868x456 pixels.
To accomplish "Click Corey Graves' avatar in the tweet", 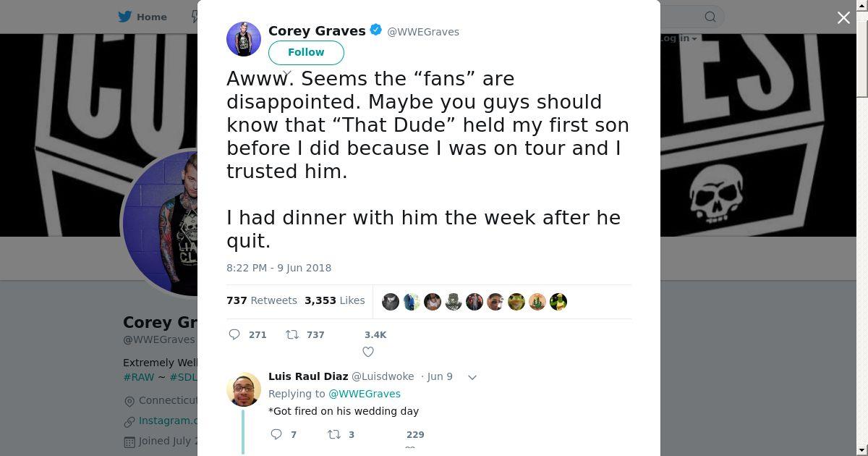I will point(244,39).
